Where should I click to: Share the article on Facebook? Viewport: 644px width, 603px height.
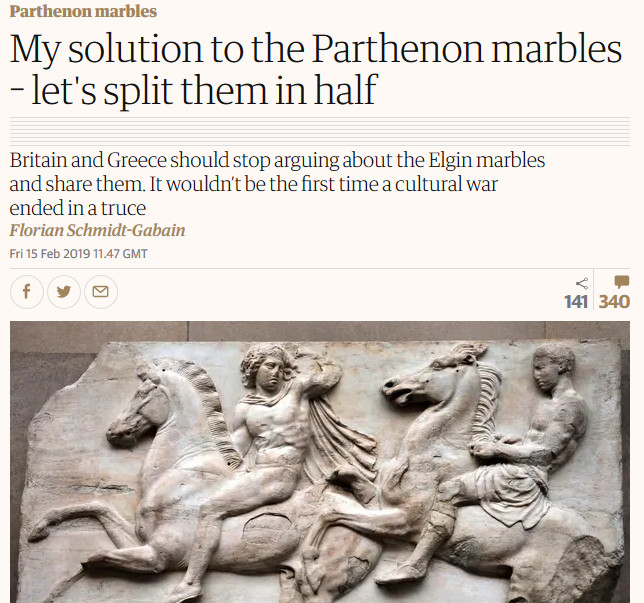27,292
